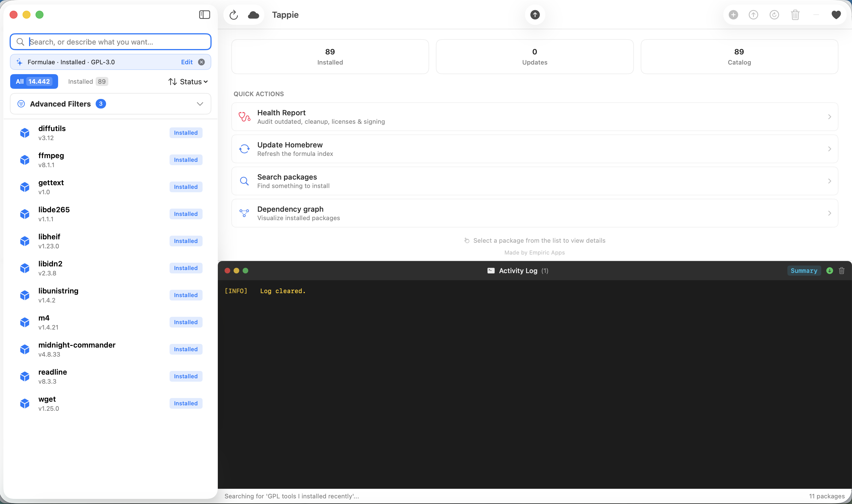The image size is (852, 504).
Task: Click the 11 packages status bar count
Action: pos(827,496)
